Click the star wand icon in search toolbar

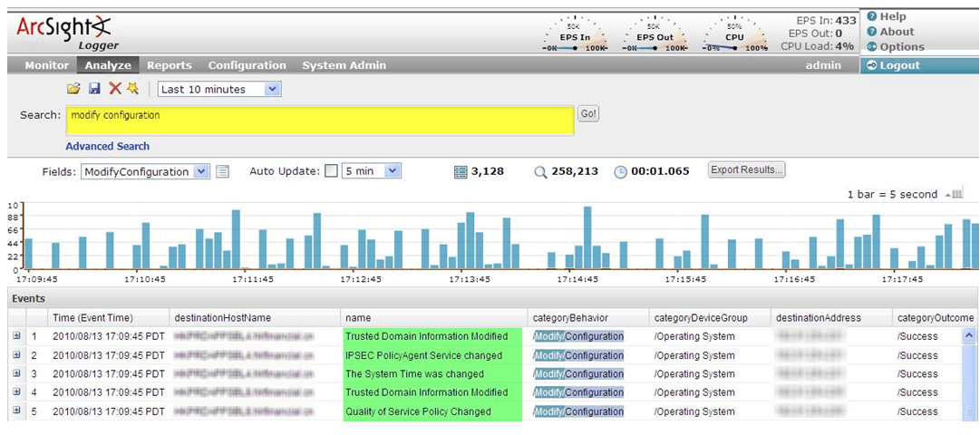pyautogui.click(x=132, y=89)
